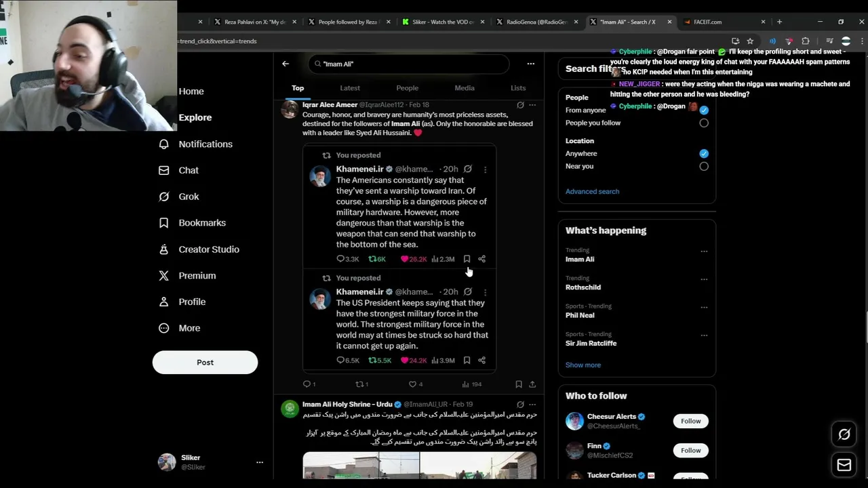868x488 pixels.
Task: Open options for the Phil Neal trend
Action: 704,307
